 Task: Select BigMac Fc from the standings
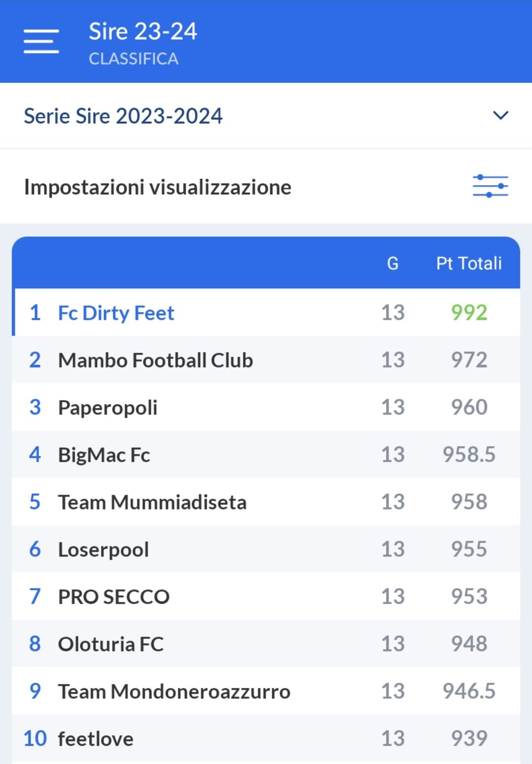pyautogui.click(x=104, y=455)
